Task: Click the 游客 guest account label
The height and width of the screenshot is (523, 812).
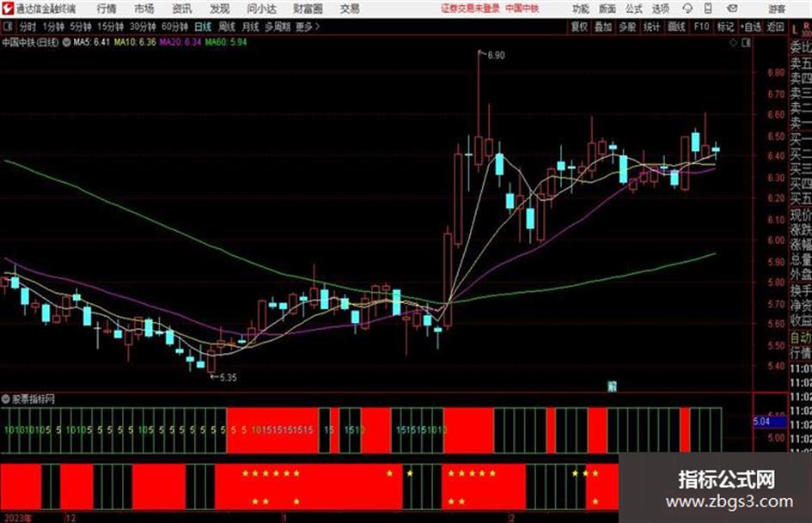Action: tap(777, 9)
